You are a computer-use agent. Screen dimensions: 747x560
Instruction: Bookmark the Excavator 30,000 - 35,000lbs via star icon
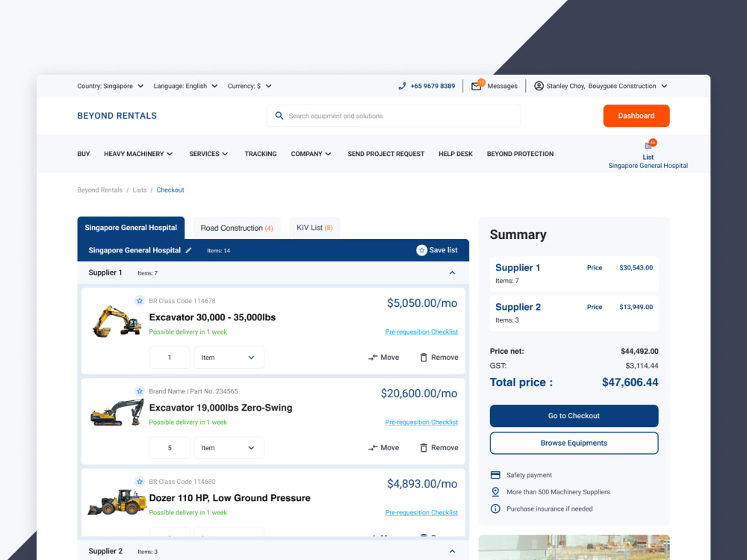click(x=140, y=300)
